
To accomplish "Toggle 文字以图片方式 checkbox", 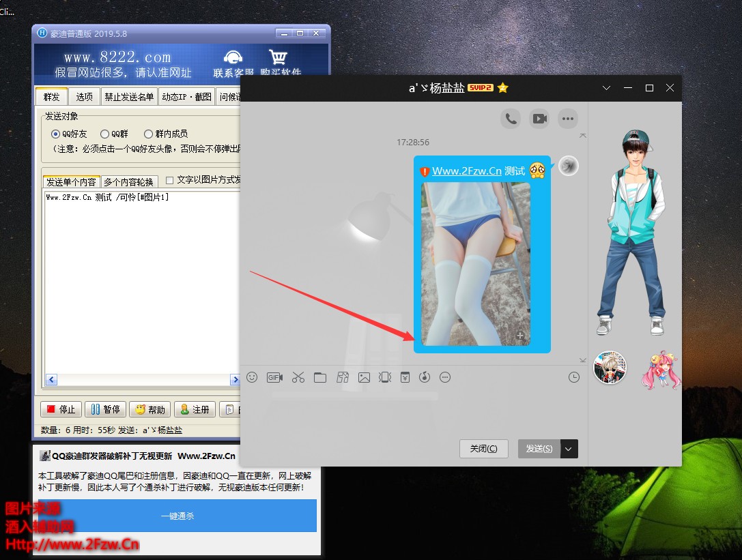I will point(169,180).
